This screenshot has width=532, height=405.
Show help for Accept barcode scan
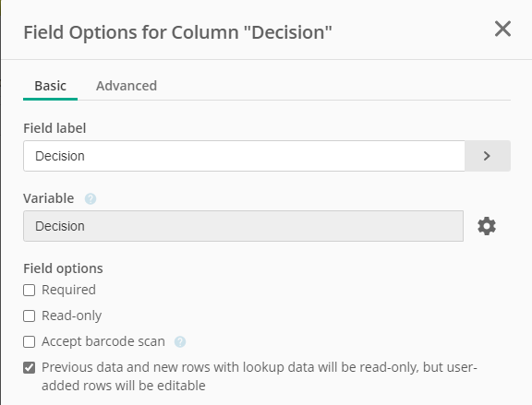[180, 341]
